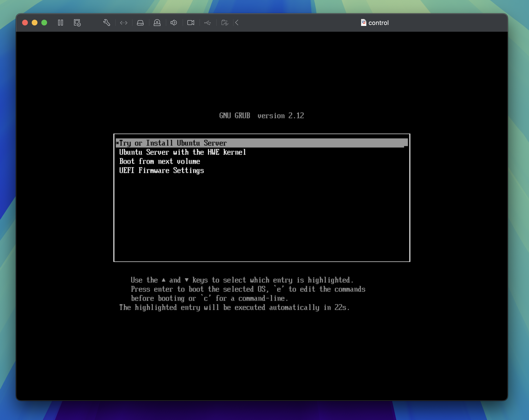Click the document proxy icon beside control title
This screenshot has height=420, width=529.
pos(363,23)
